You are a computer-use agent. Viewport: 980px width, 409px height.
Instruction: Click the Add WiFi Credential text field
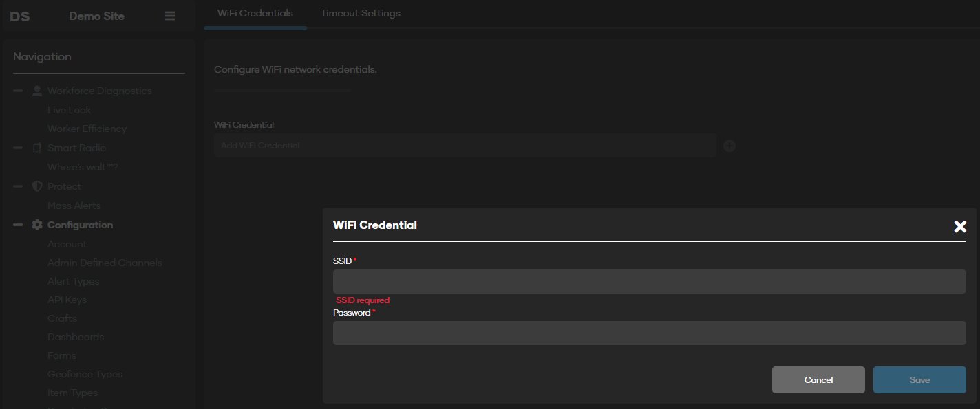465,145
